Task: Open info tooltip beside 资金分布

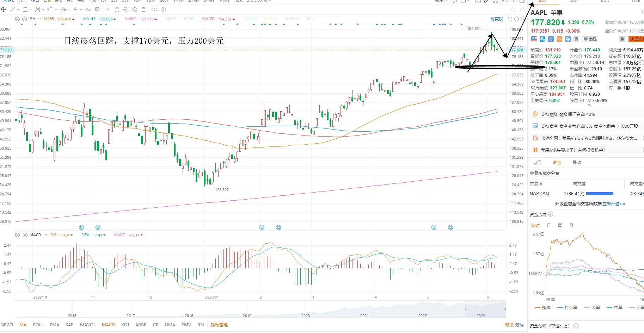Action: [576, 326]
